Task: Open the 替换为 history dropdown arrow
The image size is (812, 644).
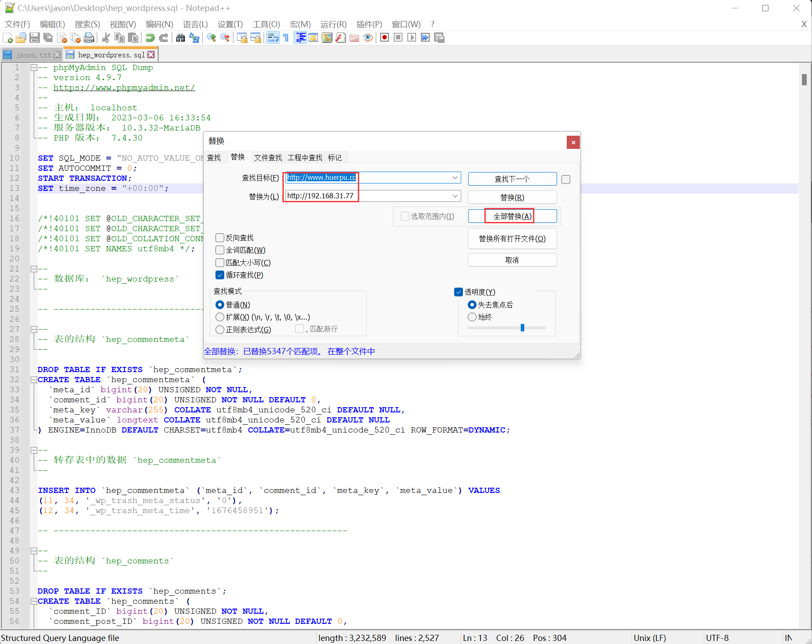Action: [x=455, y=196]
